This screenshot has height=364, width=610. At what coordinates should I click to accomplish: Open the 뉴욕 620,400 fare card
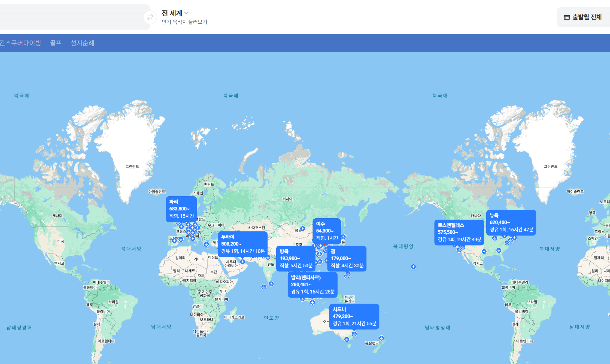511,222
